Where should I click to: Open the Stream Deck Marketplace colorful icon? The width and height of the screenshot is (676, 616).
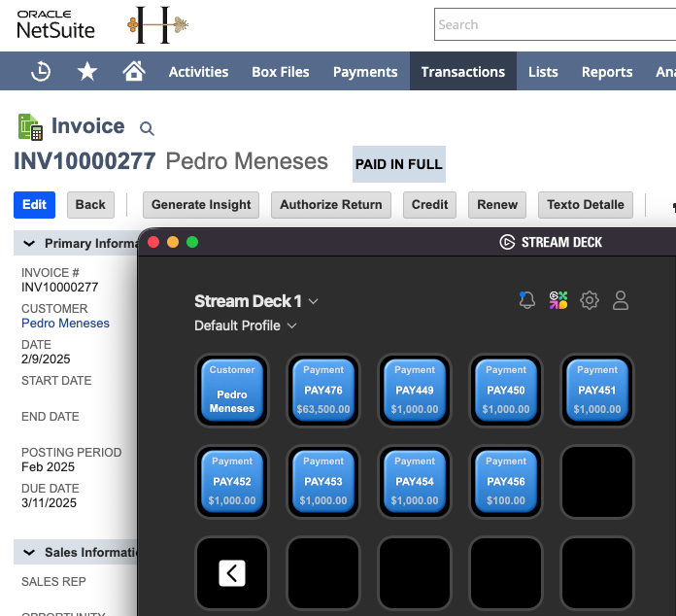[x=558, y=300]
